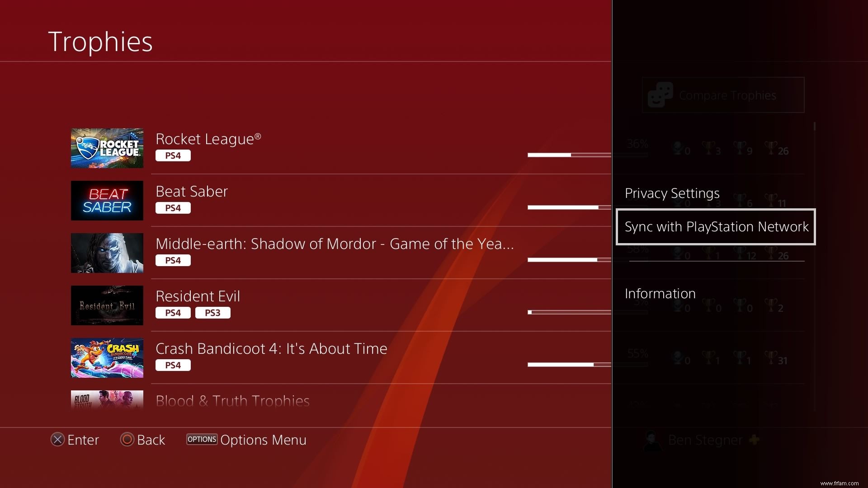
Task: Select the PS4 tag on Rocket League
Action: pos(174,155)
